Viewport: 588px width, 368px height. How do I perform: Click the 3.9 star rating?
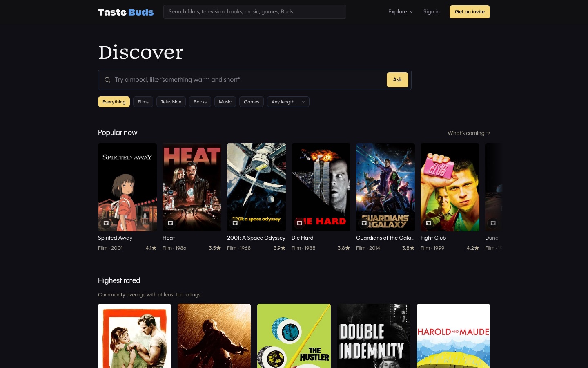point(279,248)
